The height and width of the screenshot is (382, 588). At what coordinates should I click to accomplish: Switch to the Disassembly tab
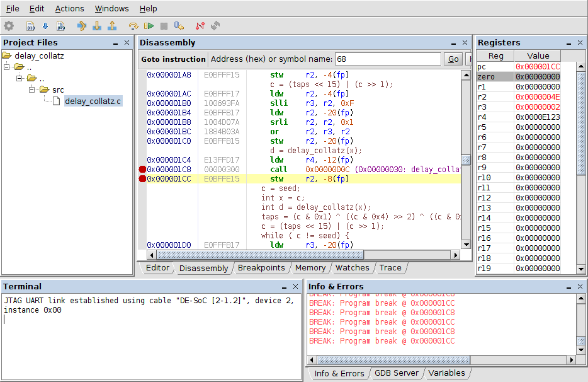coord(203,268)
